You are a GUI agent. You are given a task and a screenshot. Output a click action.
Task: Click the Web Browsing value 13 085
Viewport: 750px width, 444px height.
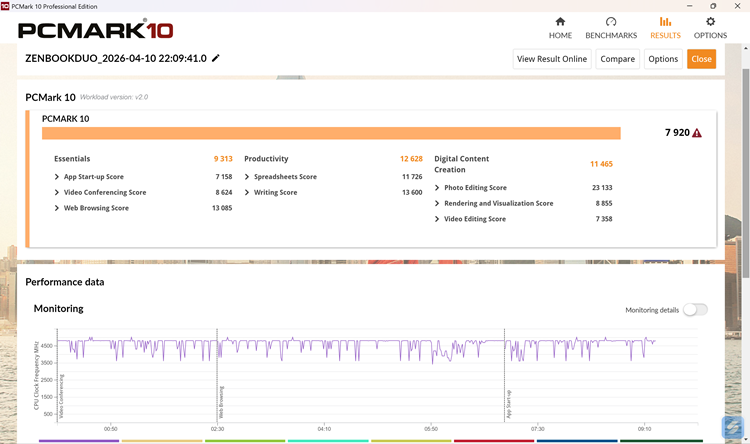click(x=222, y=208)
